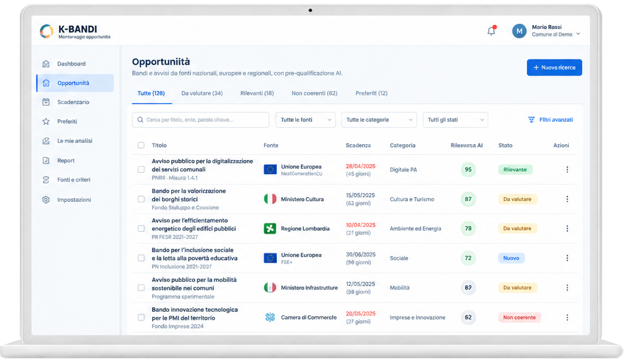
Task: Check the efficientamento energetico row
Action: (141, 228)
